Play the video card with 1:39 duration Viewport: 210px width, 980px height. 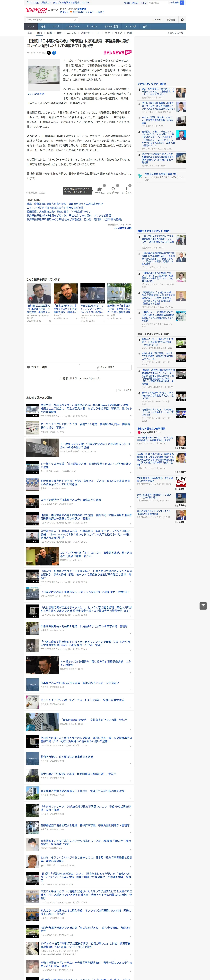click(92, 293)
